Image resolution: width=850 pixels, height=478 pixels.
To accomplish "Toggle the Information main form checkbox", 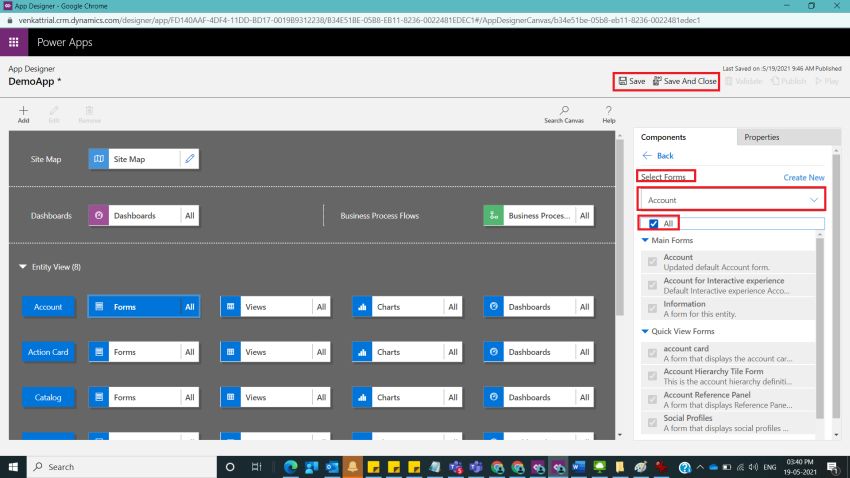I will (653, 309).
